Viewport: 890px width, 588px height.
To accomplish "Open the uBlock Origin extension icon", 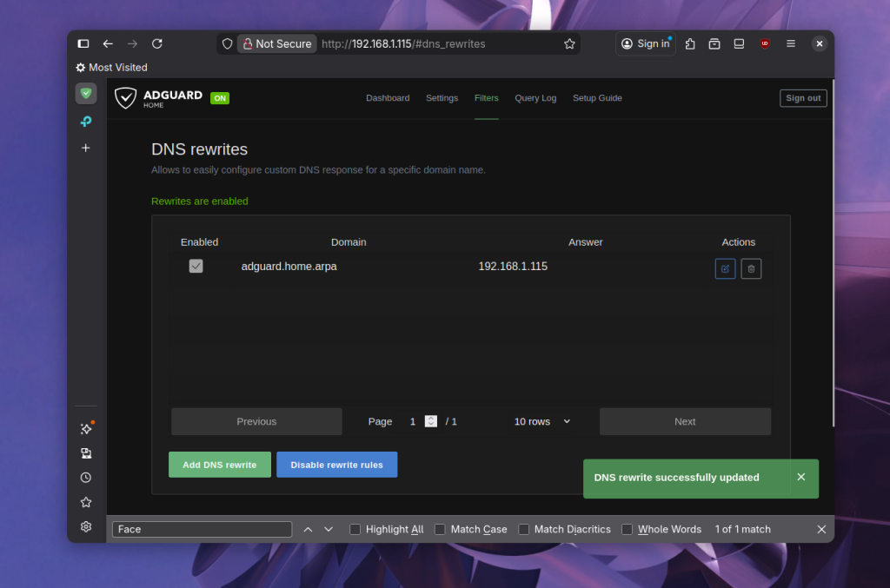I will click(765, 43).
